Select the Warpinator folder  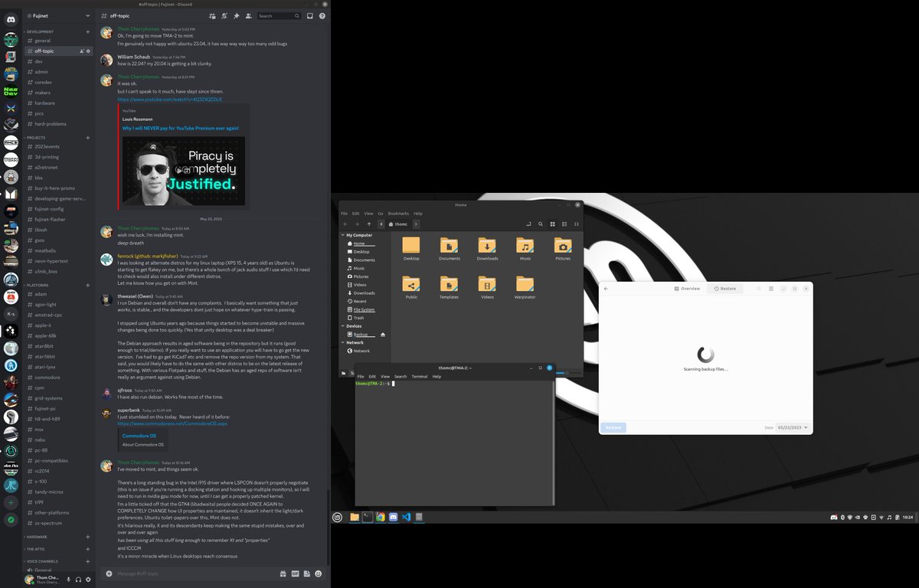(525, 287)
